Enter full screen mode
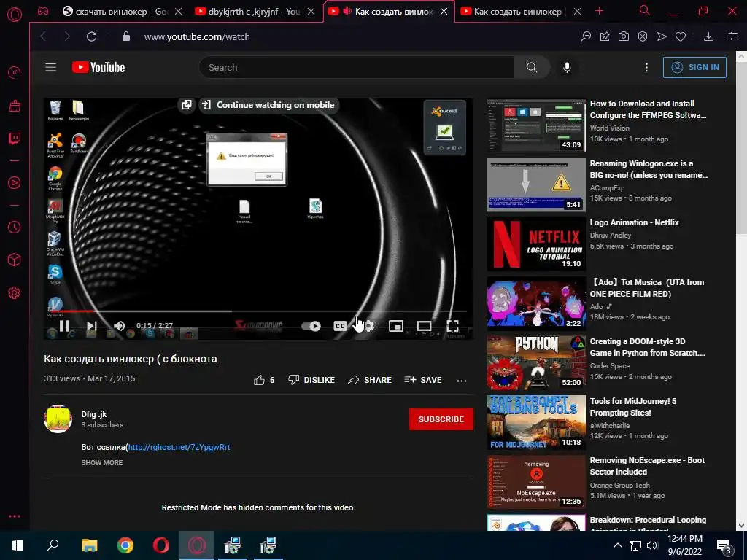Viewport: 747px width, 560px height. point(452,326)
